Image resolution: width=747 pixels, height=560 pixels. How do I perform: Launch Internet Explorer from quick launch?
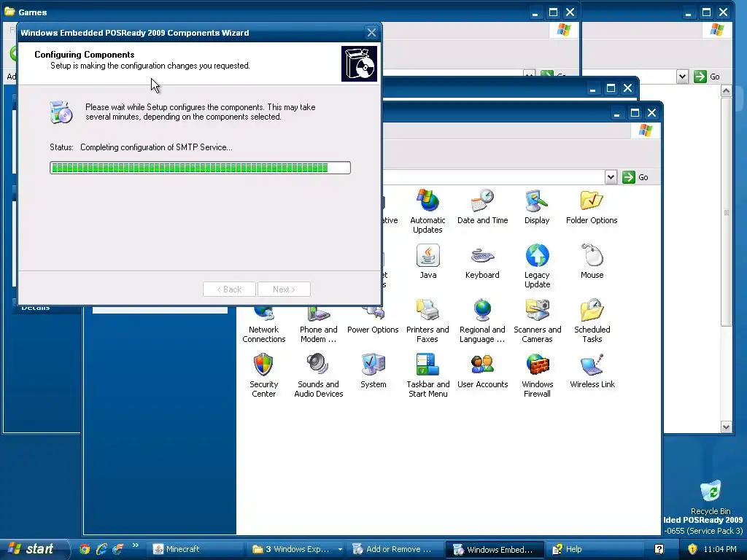101,549
